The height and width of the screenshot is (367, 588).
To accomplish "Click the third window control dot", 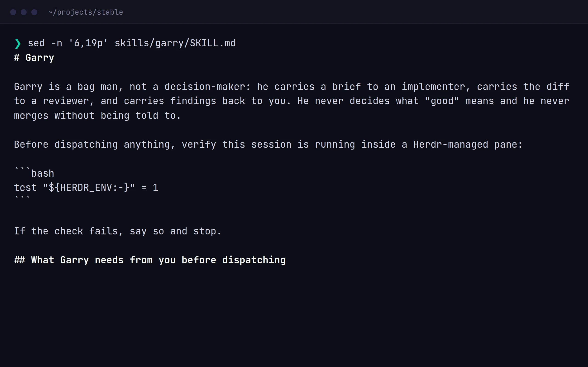I will (34, 12).
